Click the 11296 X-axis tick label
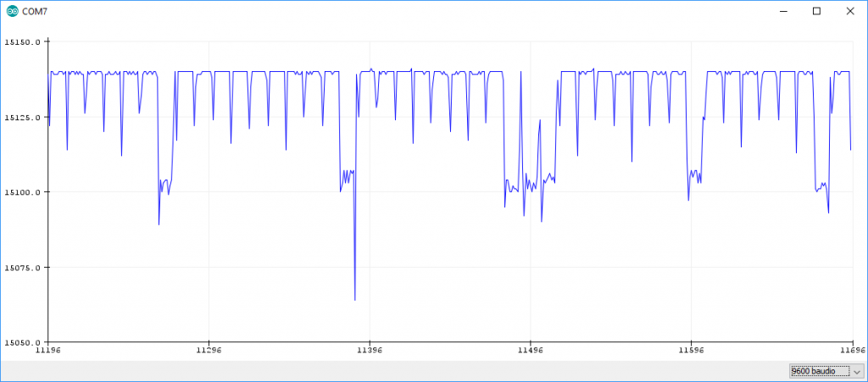The height and width of the screenshot is (382, 868). pyautogui.click(x=209, y=351)
